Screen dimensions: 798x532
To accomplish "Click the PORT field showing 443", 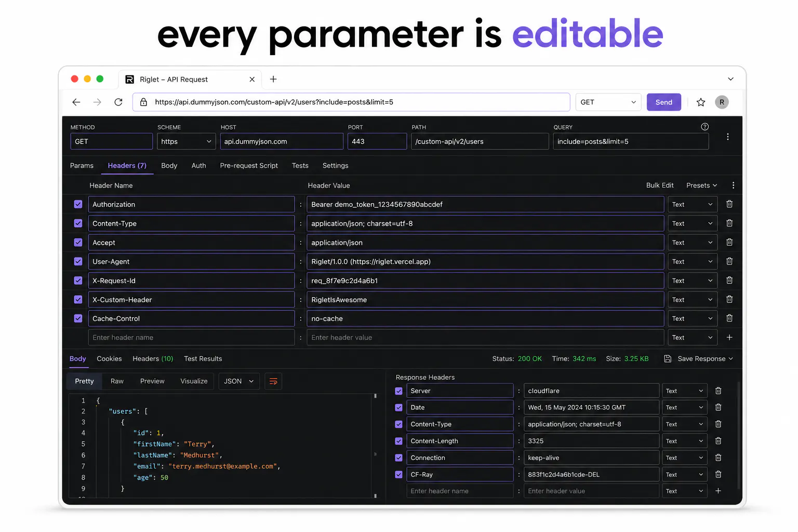I will [377, 141].
